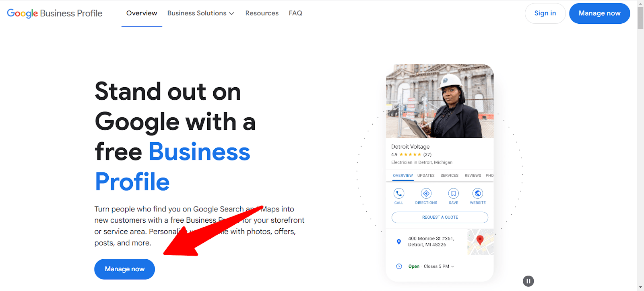The height and width of the screenshot is (291, 644).
Task: Click the Detroit Voltage cover photo
Action: 440,101
